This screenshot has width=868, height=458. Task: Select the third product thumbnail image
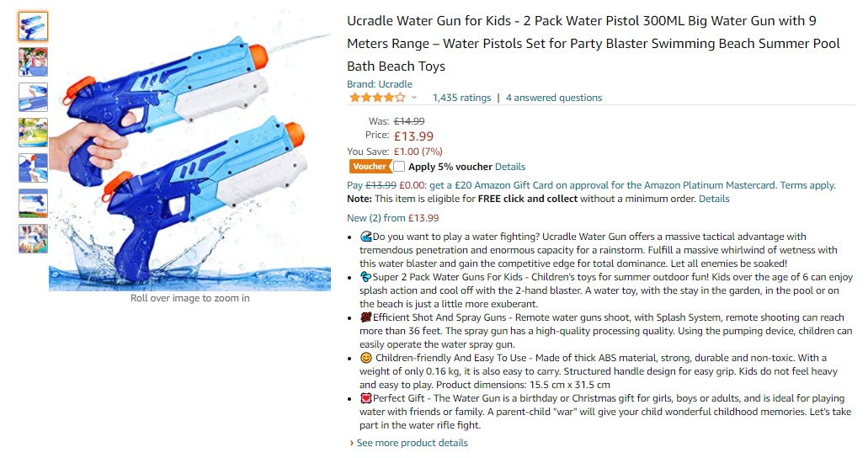click(33, 98)
